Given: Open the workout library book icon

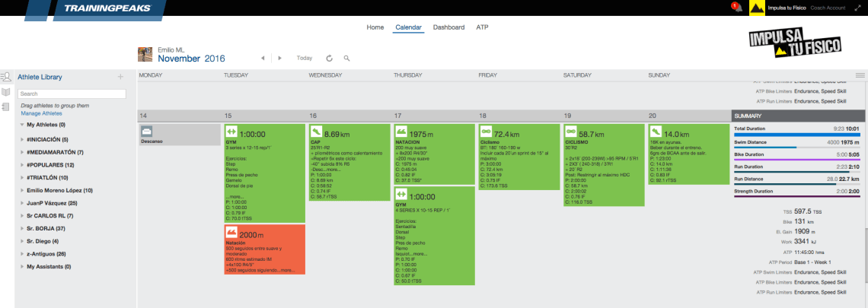Looking at the screenshot, I should [x=5, y=91].
